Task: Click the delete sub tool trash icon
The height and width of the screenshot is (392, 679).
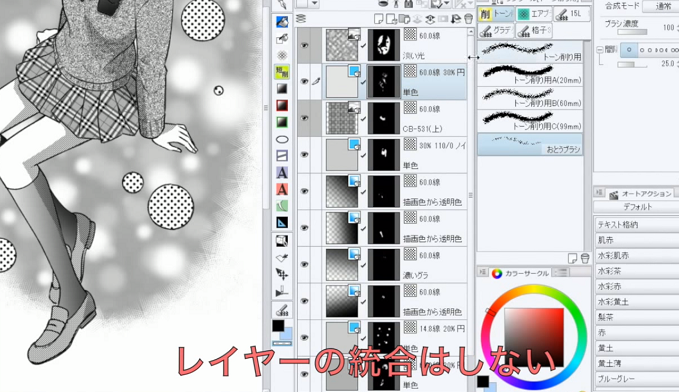Action: click(x=585, y=259)
